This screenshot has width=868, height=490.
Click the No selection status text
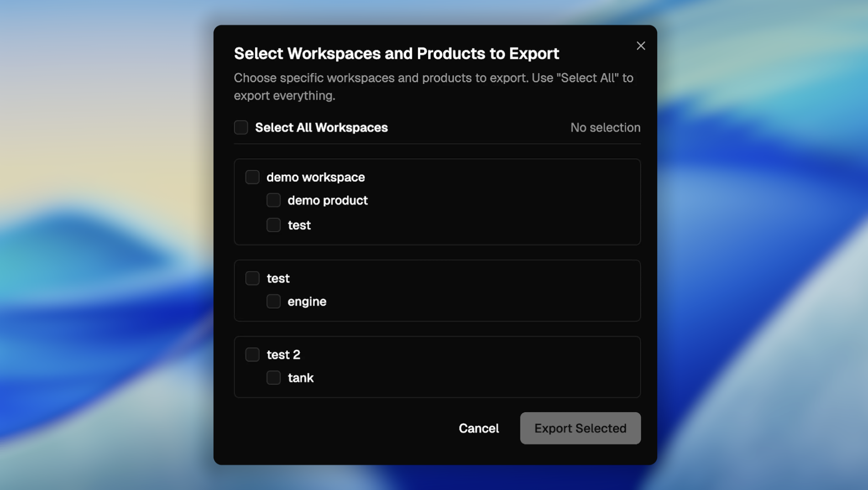pos(605,127)
